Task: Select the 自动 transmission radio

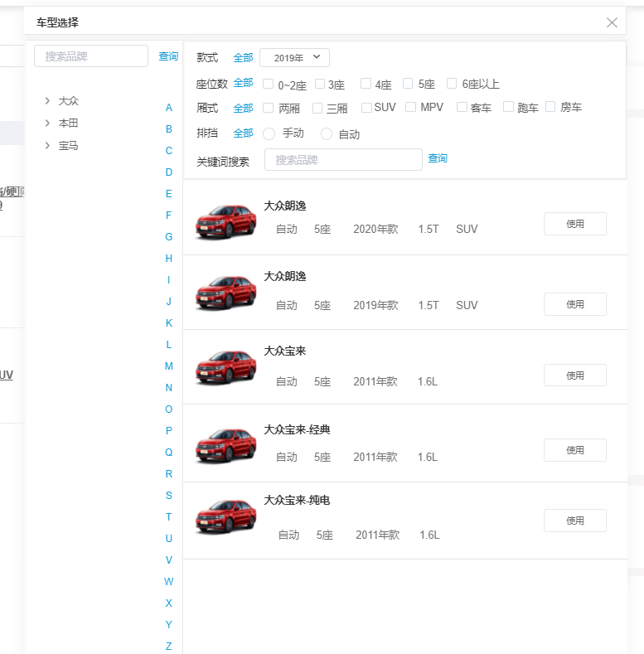Action: 327,134
